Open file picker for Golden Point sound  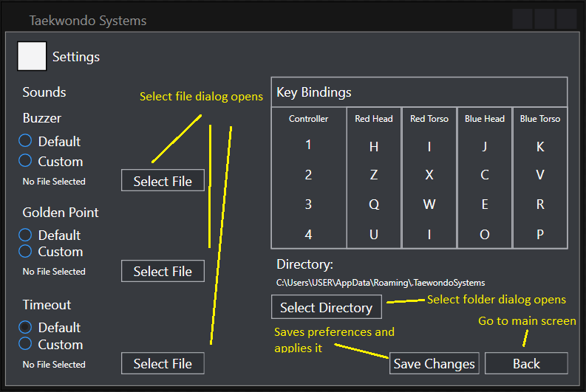tap(163, 271)
